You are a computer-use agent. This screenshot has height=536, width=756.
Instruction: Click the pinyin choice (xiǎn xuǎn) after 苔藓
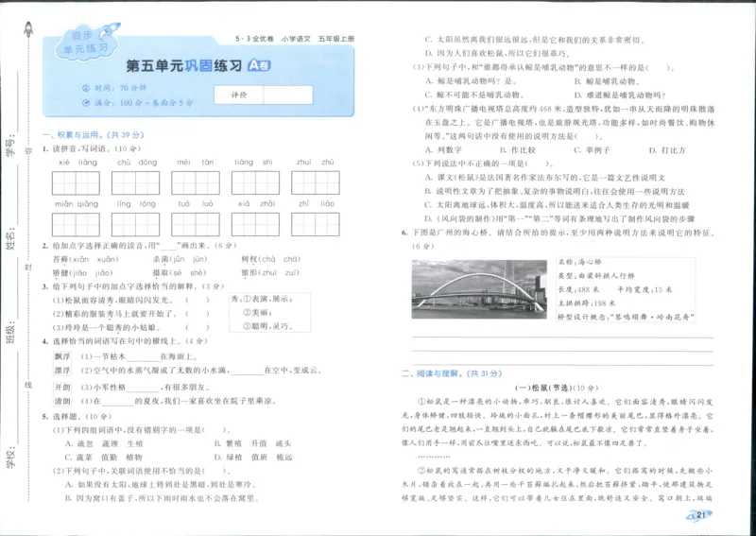pos(94,260)
